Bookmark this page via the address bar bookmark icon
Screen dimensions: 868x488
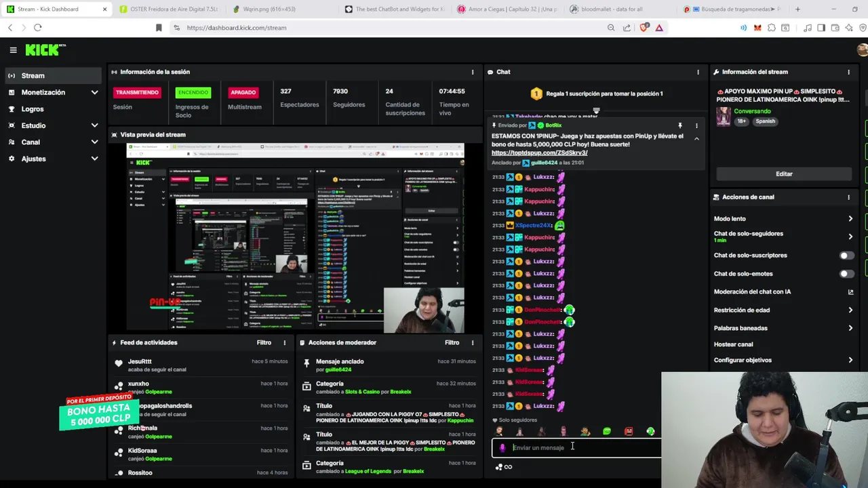pyautogui.click(x=159, y=28)
